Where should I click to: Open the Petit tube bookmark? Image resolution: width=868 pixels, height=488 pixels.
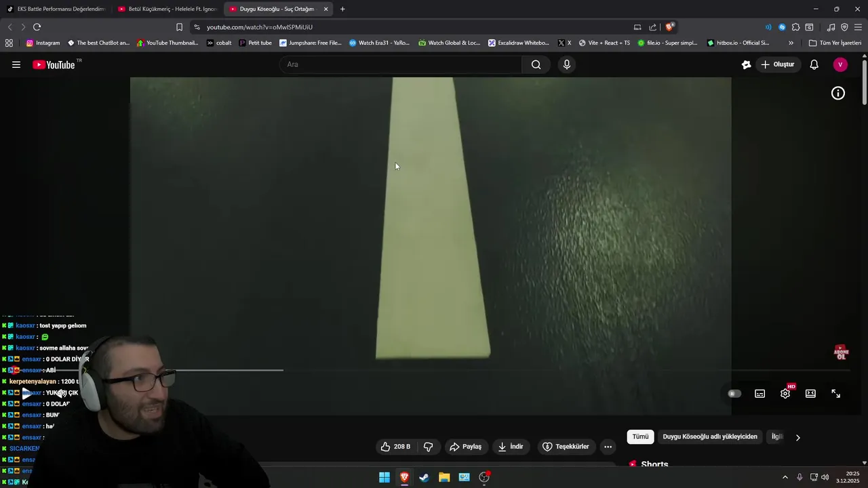(x=255, y=43)
